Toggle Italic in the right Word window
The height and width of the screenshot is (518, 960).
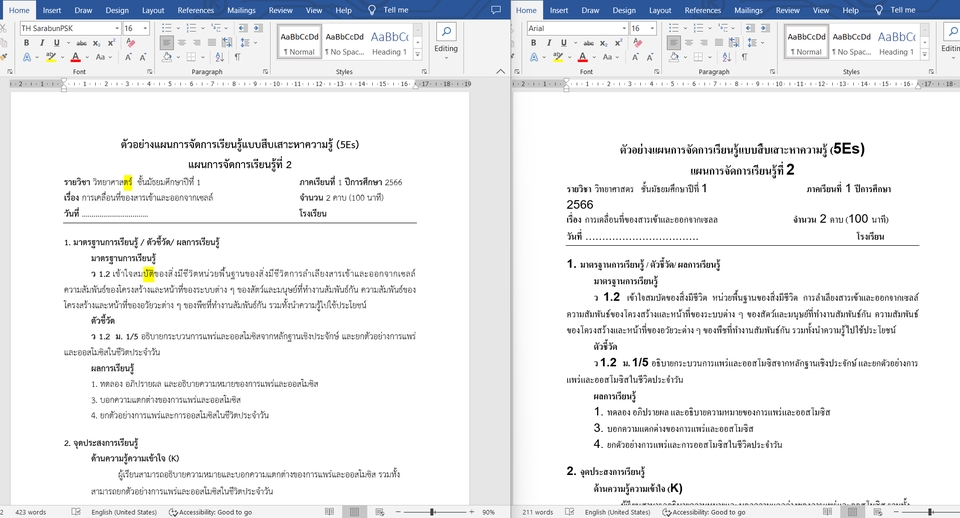(549, 43)
